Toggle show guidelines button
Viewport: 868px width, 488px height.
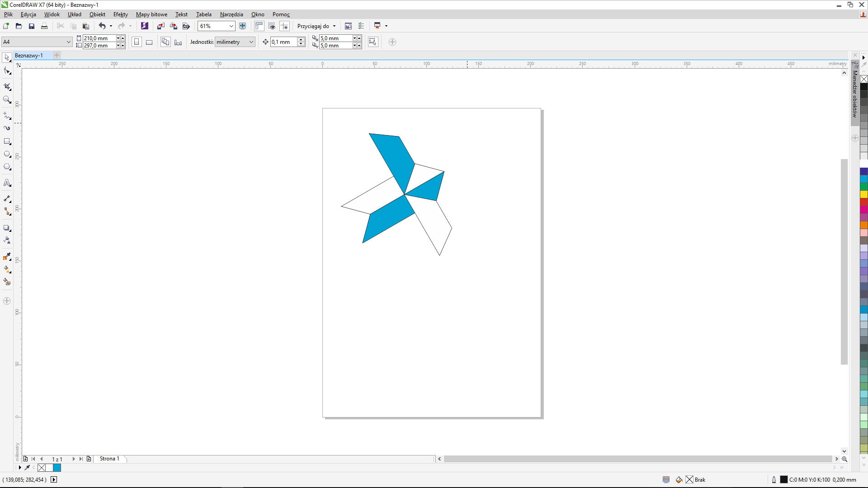284,26
